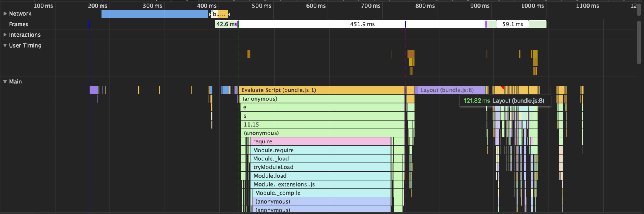Click the 800 ms ruler mark

425,6
